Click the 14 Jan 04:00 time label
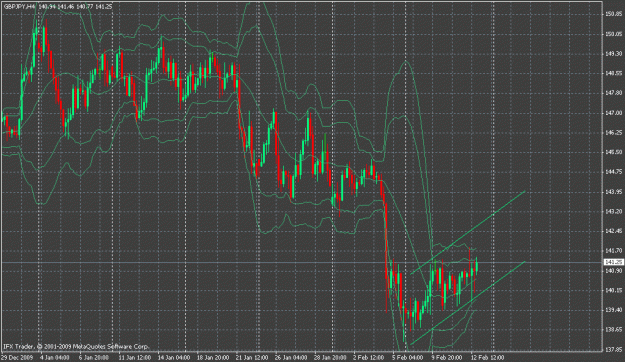This screenshot has width=625, height=362. coord(173,358)
